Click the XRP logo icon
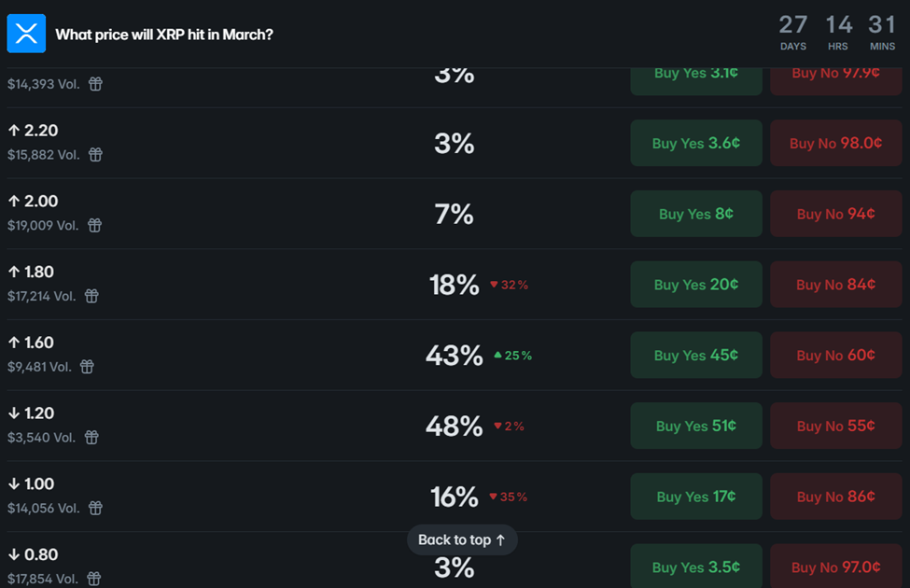The width and height of the screenshot is (910, 588). (x=26, y=34)
